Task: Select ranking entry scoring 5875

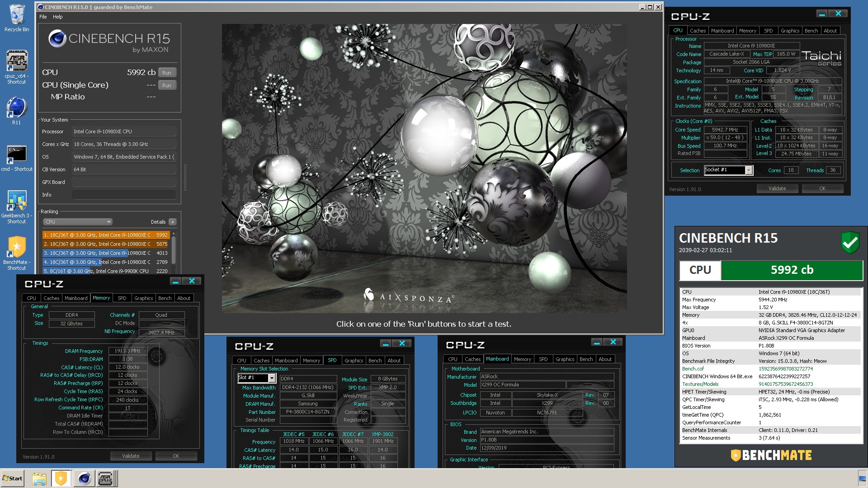Action: click(x=106, y=244)
